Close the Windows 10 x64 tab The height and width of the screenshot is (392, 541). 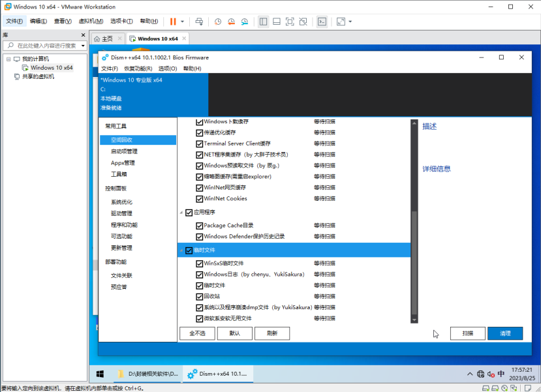click(184, 38)
